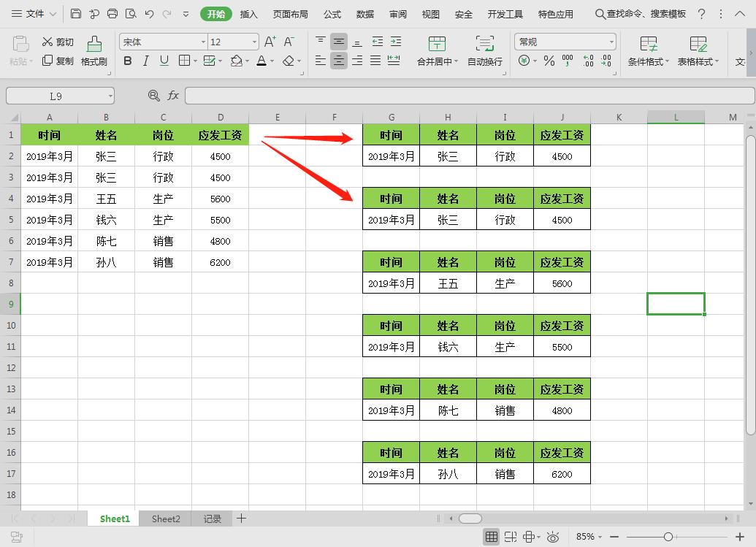Toggle bold formatting
756x547 pixels.
click(x=128, y=61)
